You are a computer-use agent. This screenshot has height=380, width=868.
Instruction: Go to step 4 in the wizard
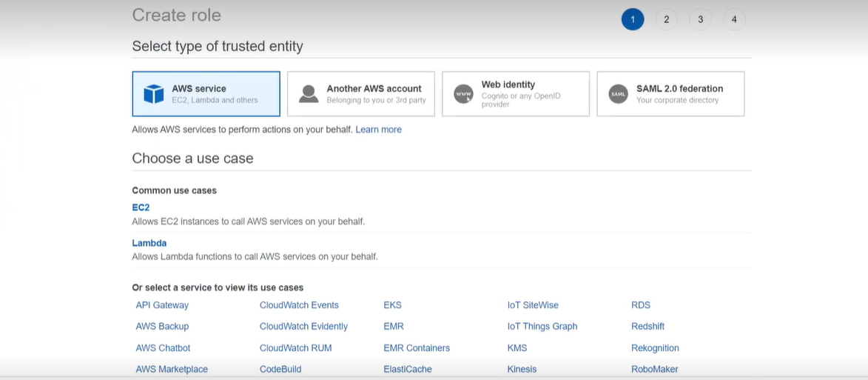[x=734, y=19]
